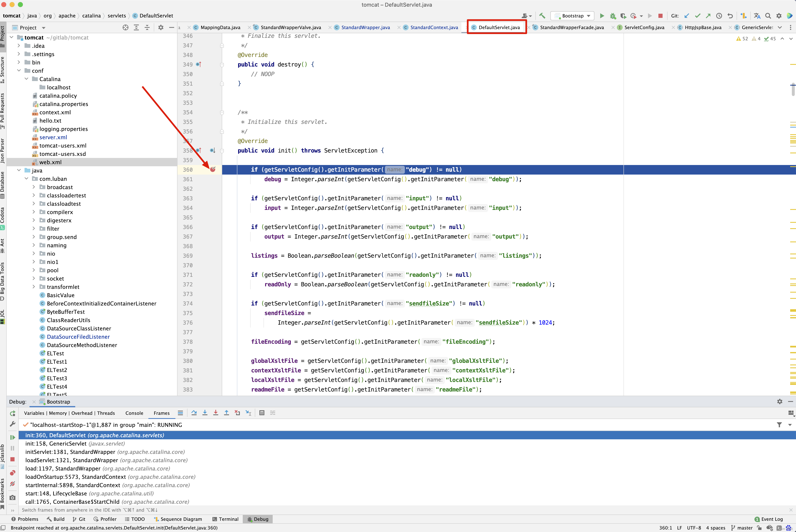This screenshot has width=796, height=532.
Task: Select the Frames tab in debugger
Action: (161, 413)
